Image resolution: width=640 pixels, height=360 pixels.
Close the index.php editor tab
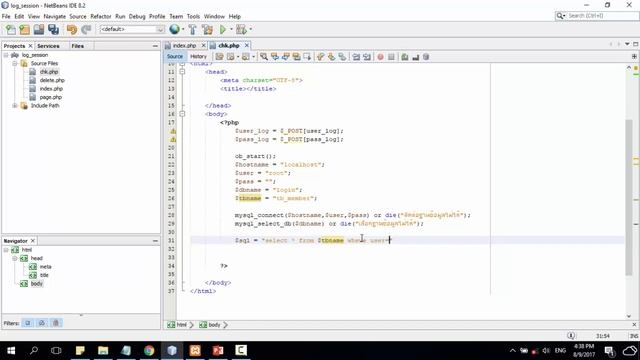(203, 46)
